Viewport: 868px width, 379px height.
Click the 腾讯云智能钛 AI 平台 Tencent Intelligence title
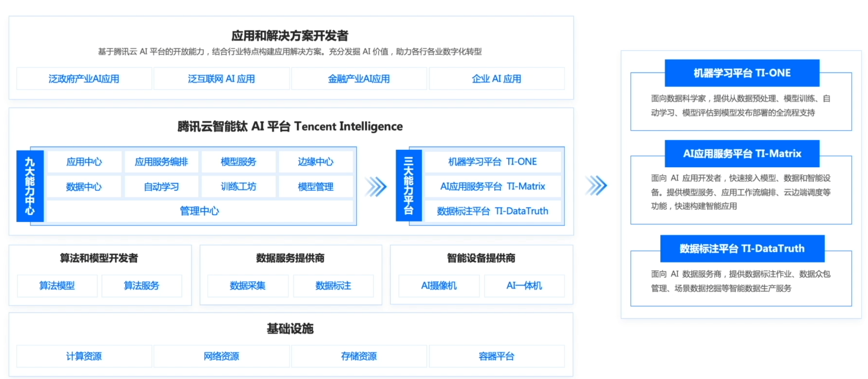[290, 126]
